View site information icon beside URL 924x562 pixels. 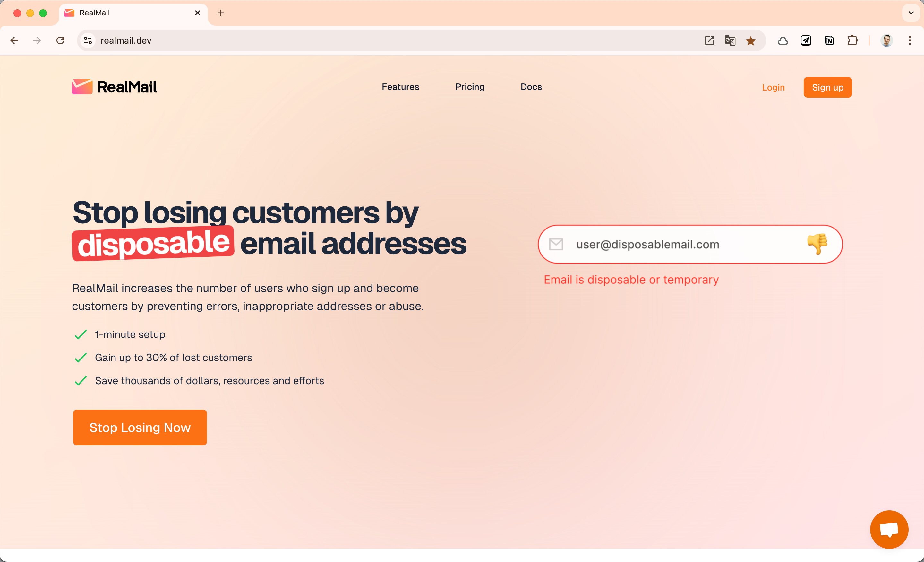88,40
